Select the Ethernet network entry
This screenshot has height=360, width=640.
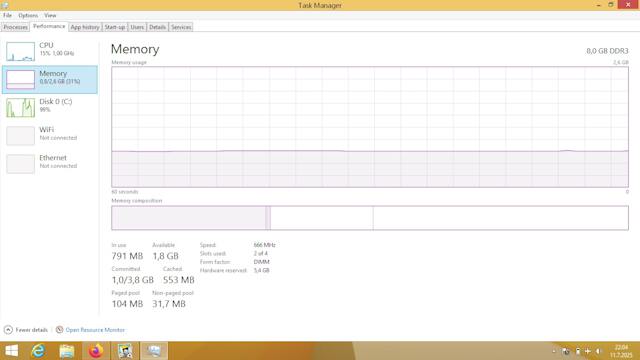(50, 163)
